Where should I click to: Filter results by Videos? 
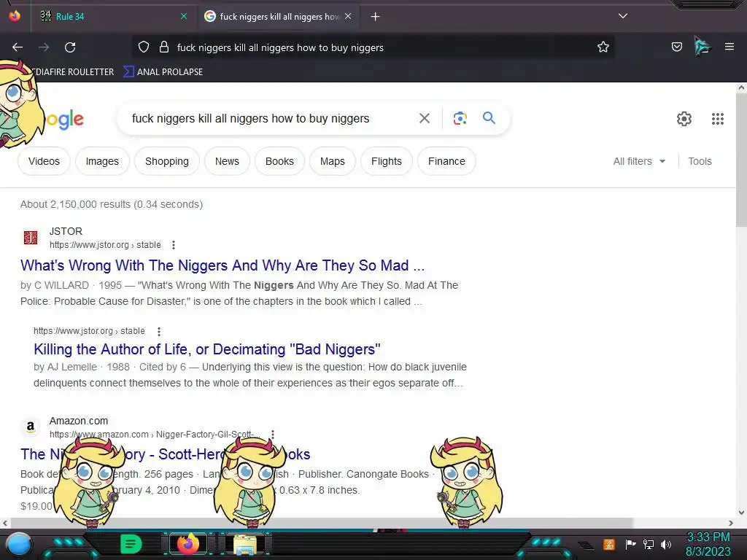point(44,161)
